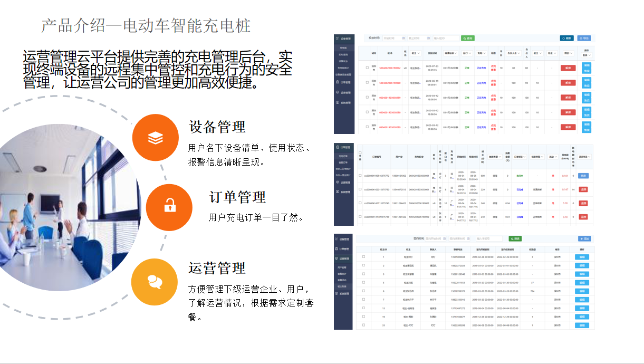Click the 订单管理 sidebar icon in the top screenshot
The width and height of the screenshot is (644, 364).
338,82
